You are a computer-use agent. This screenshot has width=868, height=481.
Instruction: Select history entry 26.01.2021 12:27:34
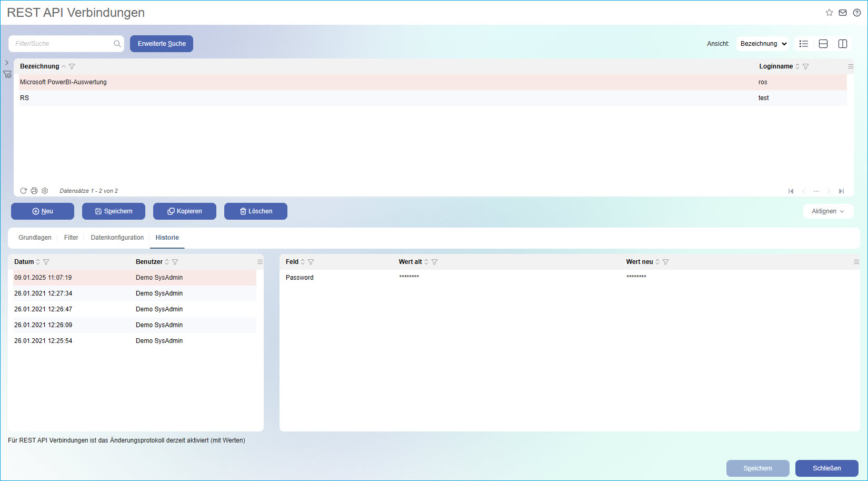click(135, 293)
